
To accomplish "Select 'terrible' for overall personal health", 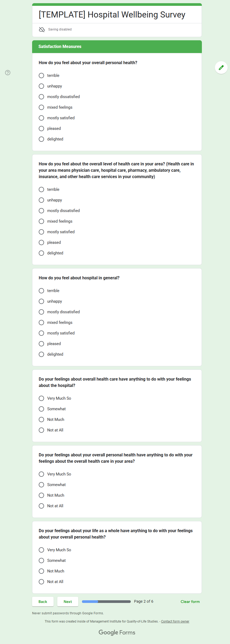I will [41, 76].
